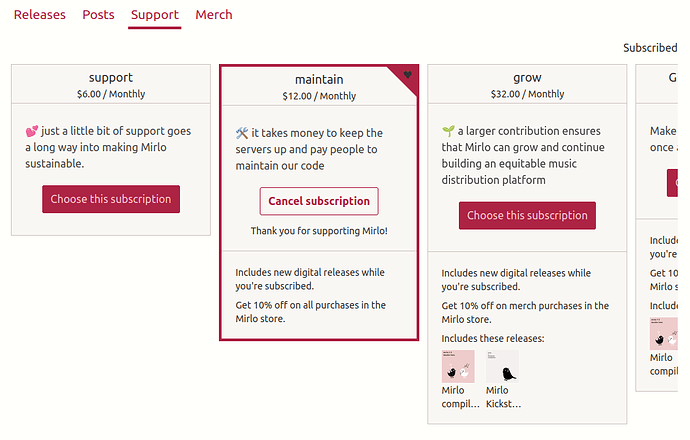Click the hammer and wrench emoji

tap(241, 133)
